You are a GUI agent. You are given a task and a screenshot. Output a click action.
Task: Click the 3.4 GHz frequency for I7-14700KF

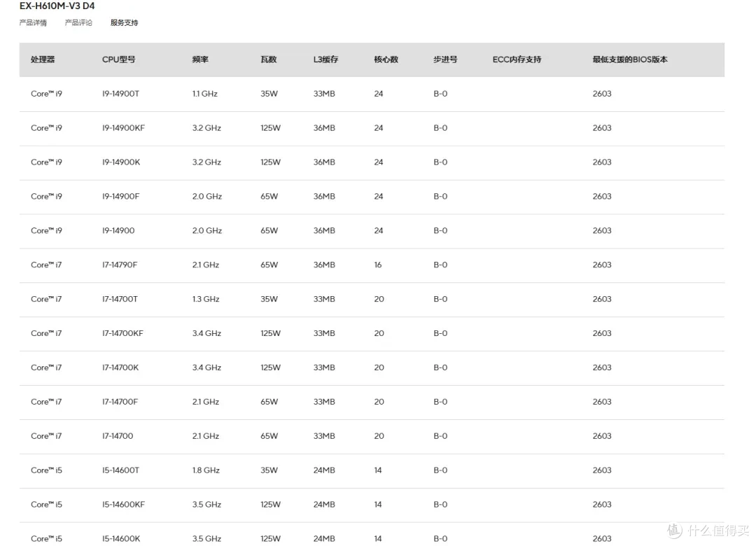206,333
